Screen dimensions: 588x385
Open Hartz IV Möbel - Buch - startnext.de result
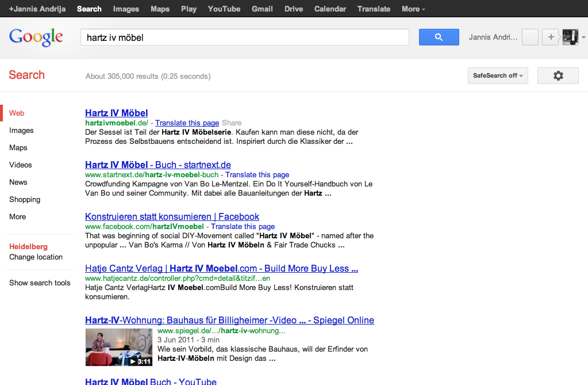pos(158,165)
